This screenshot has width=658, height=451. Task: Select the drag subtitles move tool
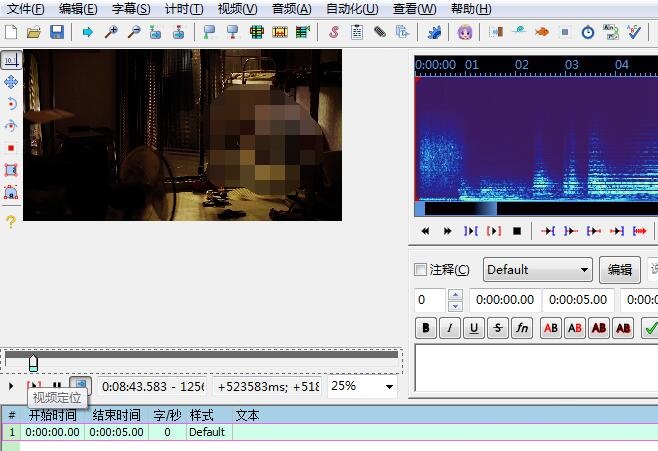(x=11, y=82)
